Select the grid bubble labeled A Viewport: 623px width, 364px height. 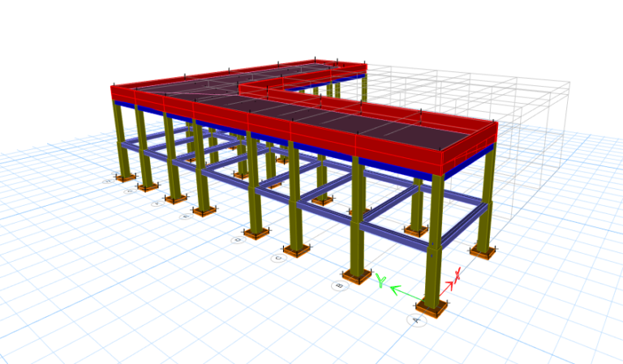[x=416, y=320]
